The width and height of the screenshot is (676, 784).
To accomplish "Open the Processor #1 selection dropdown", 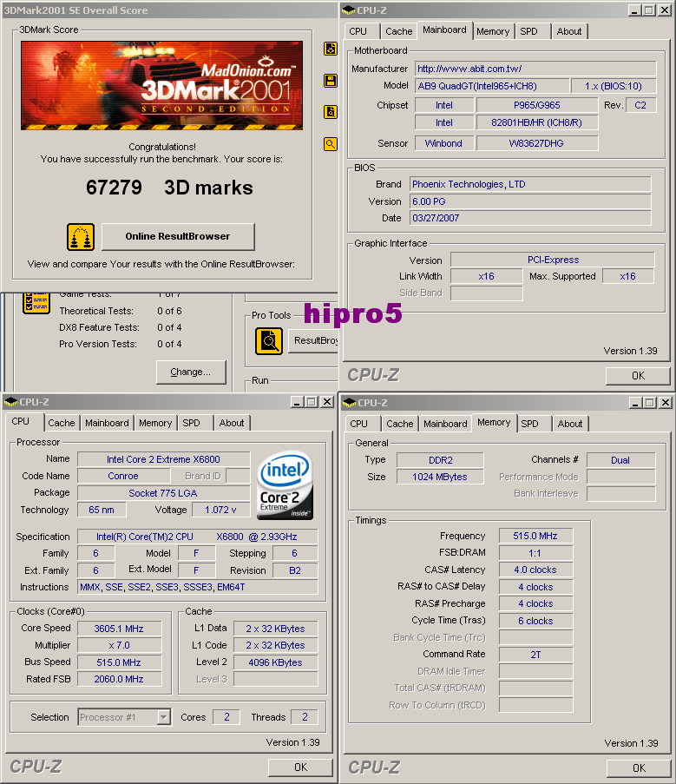I will 124,717.
